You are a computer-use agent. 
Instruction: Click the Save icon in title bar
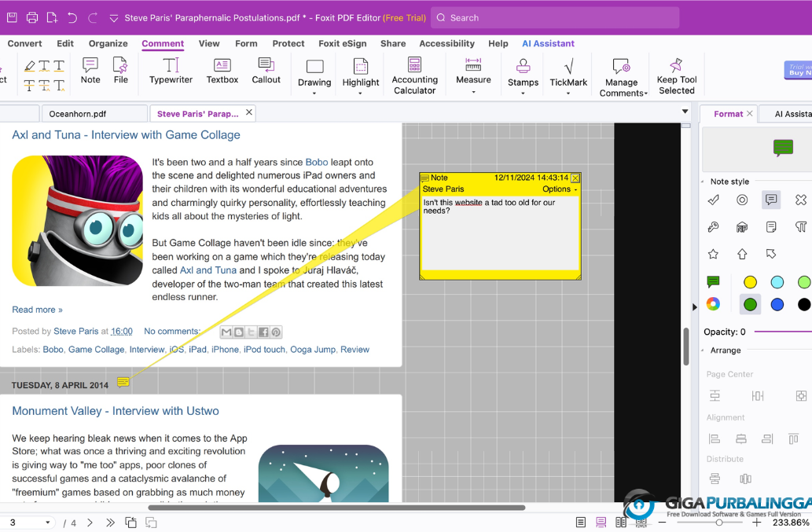pos(12,17)
